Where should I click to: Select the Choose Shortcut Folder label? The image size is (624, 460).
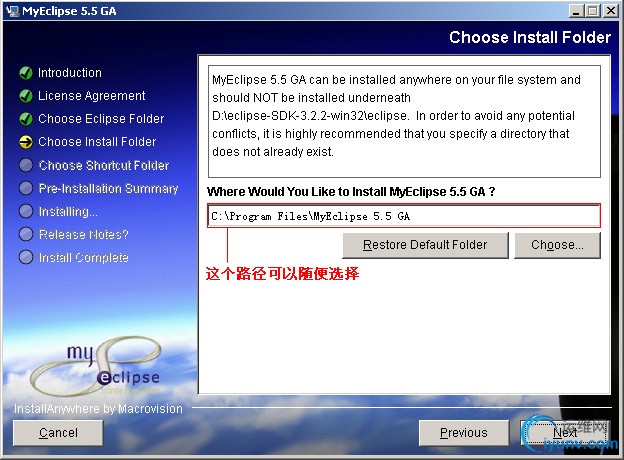pos(104,165)
